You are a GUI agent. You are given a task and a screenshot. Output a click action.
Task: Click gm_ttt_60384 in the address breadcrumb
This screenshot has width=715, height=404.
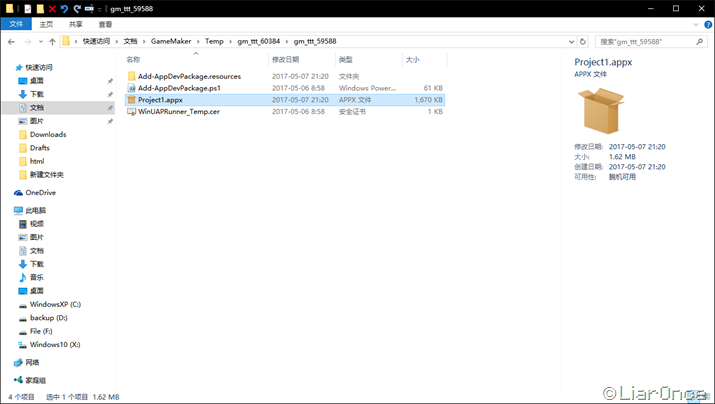[x=259, y=41]
